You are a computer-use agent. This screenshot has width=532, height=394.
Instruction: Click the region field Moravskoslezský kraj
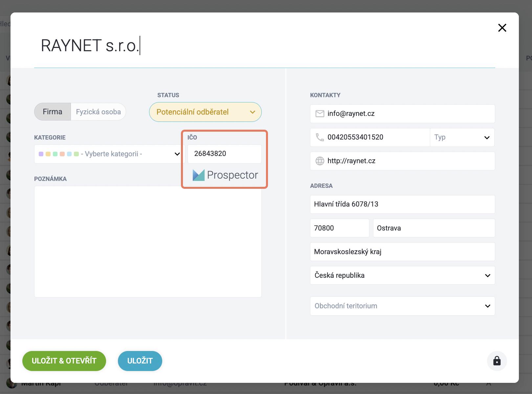(x=402, y=252)
